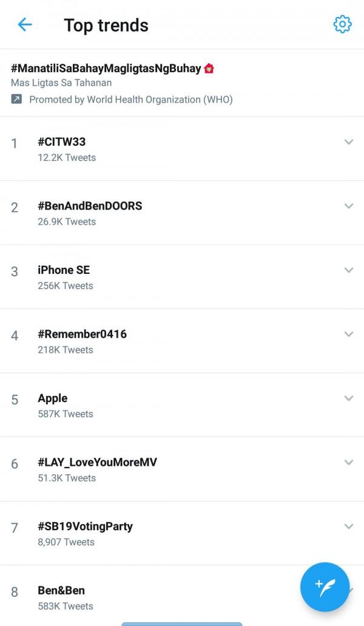Open trends settings gear icon
364x626 pixels.
pyautogui.click(x=342, y=24)
